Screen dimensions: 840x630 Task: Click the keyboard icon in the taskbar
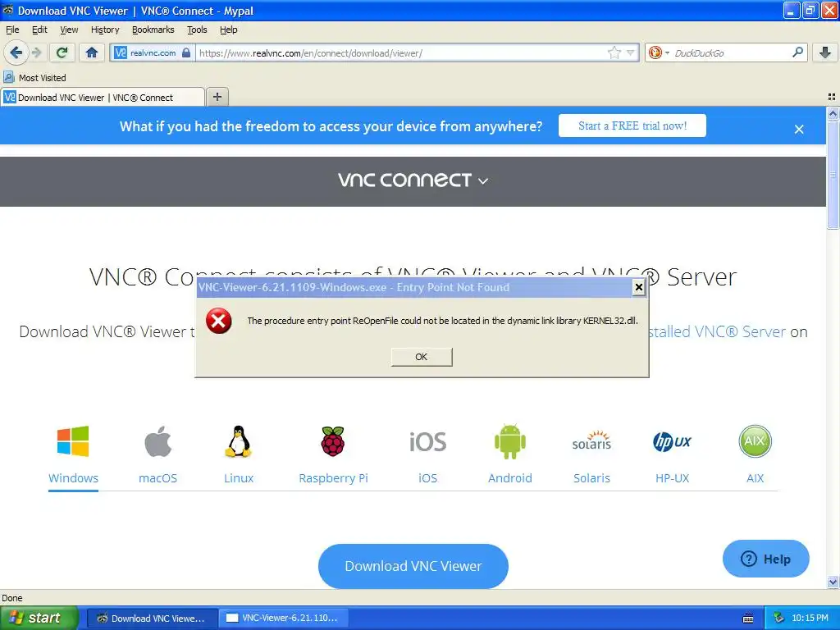(x=748, y=619)
